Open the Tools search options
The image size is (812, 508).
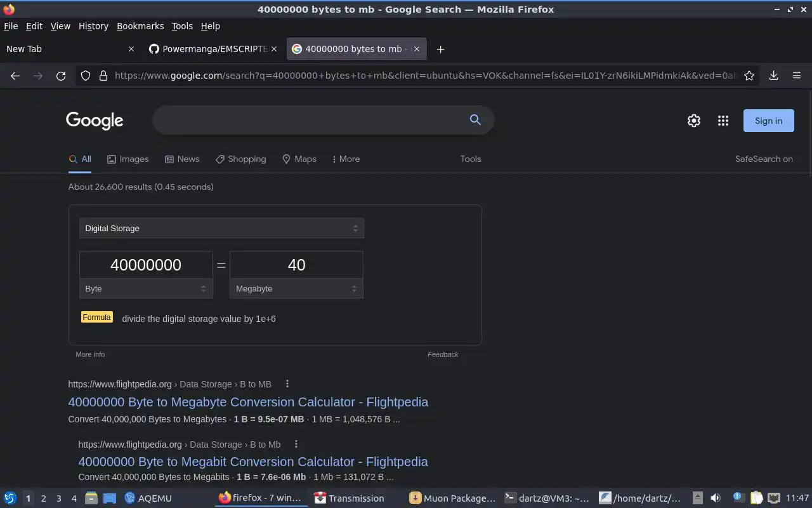pos(471,159)
